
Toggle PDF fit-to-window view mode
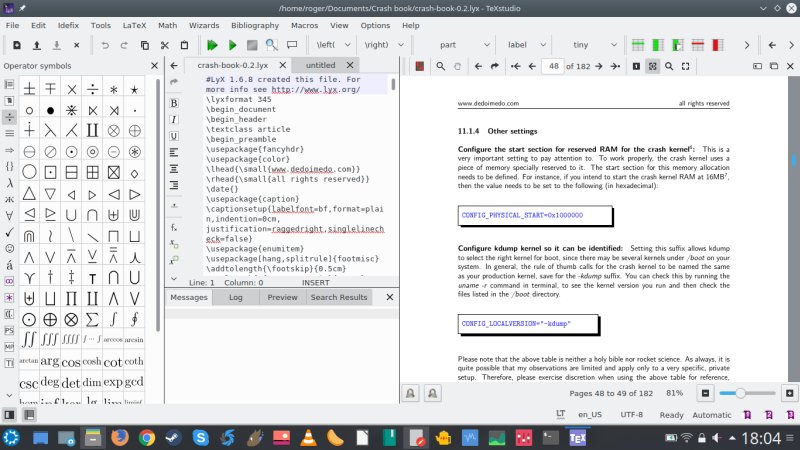point(653,66)
